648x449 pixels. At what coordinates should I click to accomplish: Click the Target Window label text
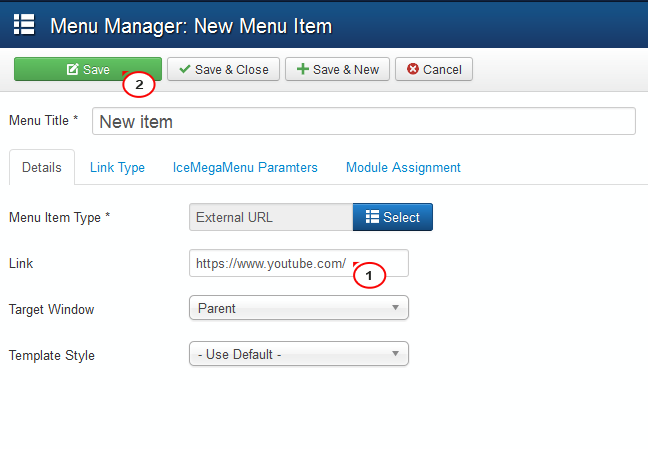[x=52, y=309]
